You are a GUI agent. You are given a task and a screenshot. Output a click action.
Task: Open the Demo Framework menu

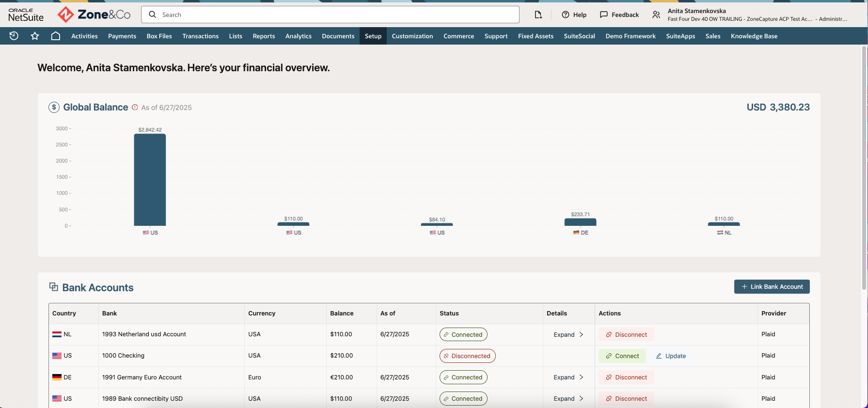631,36
